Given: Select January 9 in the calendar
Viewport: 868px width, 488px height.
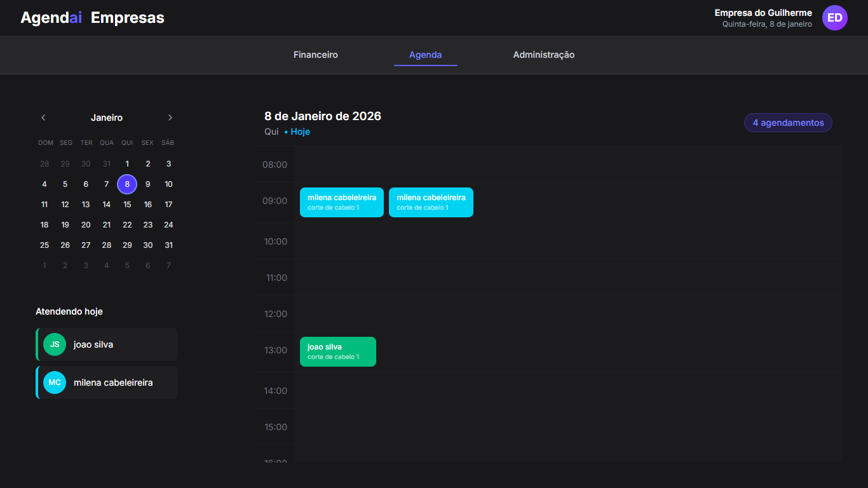Looking at the screenshot, I should (148, 184).
